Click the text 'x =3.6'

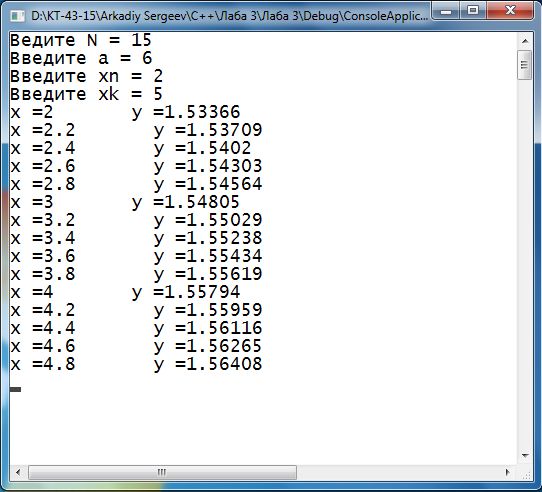43,256
